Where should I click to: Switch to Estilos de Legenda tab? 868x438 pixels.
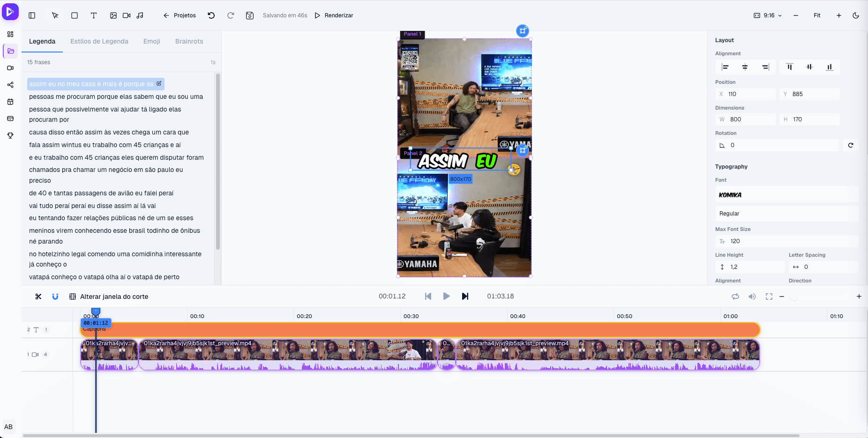point(99,41)
